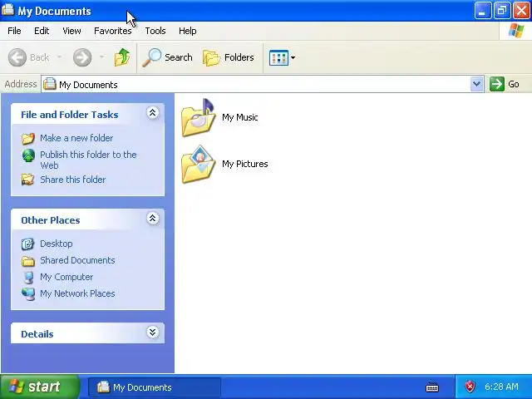532x399 pixels.
Task: Go to Desktop in Other Places
Action: click(57, 244)
